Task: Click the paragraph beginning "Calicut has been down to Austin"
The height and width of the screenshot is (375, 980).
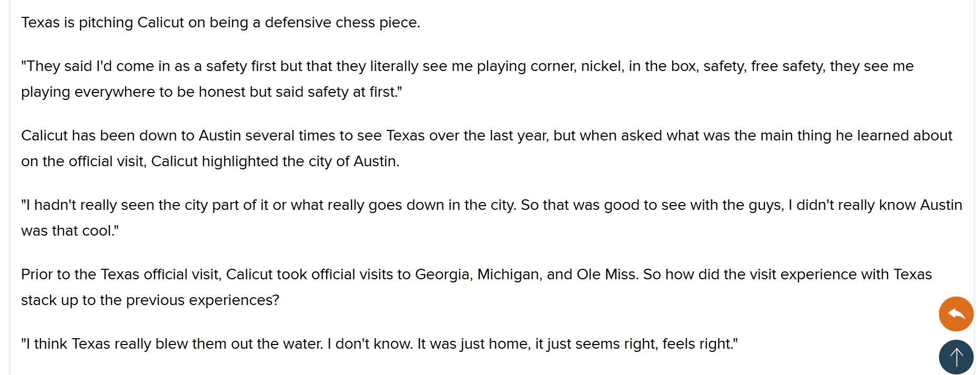Action: 487,148
